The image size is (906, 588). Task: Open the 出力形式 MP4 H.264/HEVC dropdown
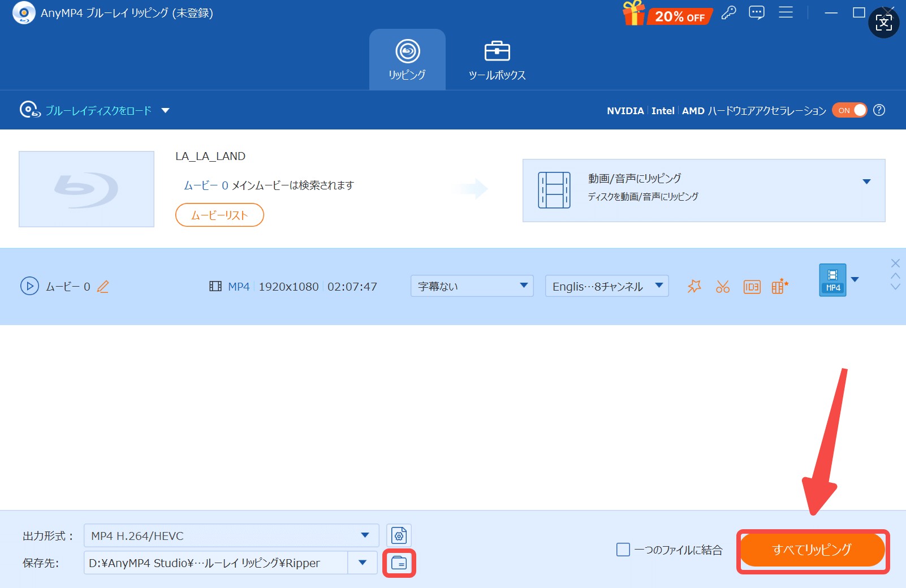pyautogui.click(x=231, y=535)
